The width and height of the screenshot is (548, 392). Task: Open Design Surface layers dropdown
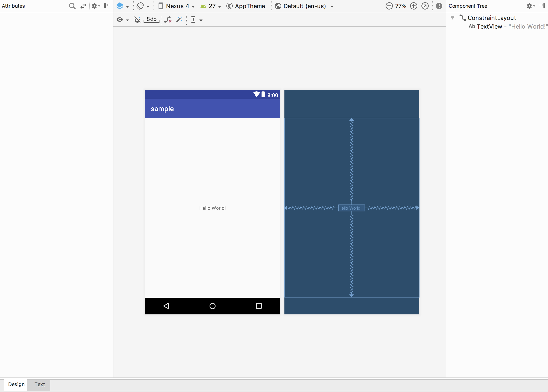point(122,6)
